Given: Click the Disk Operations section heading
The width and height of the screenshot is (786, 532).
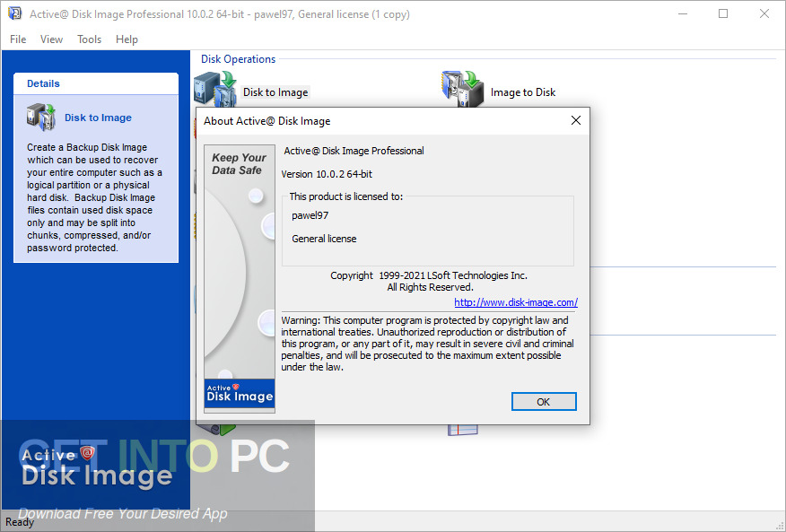Looking at the screenshot, I should (x=238, y=59).
